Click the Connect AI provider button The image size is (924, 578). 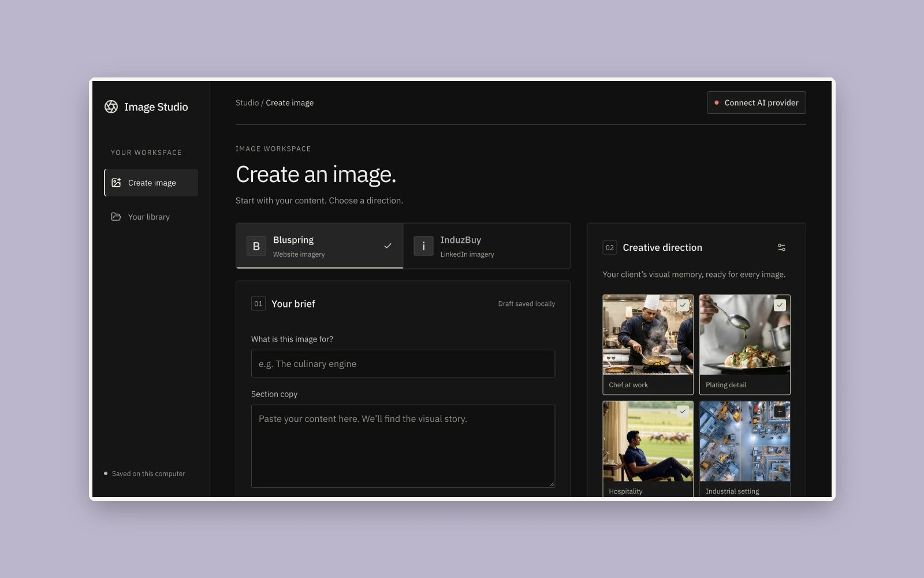pos(757,103)
